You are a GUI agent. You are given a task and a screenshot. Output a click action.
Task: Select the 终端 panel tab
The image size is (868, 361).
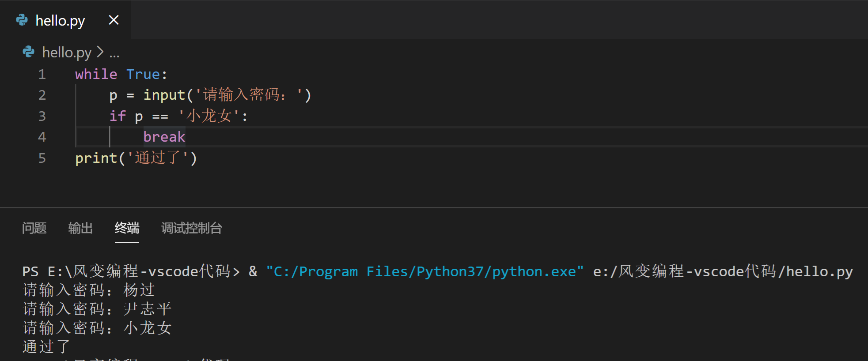point(127,228)
